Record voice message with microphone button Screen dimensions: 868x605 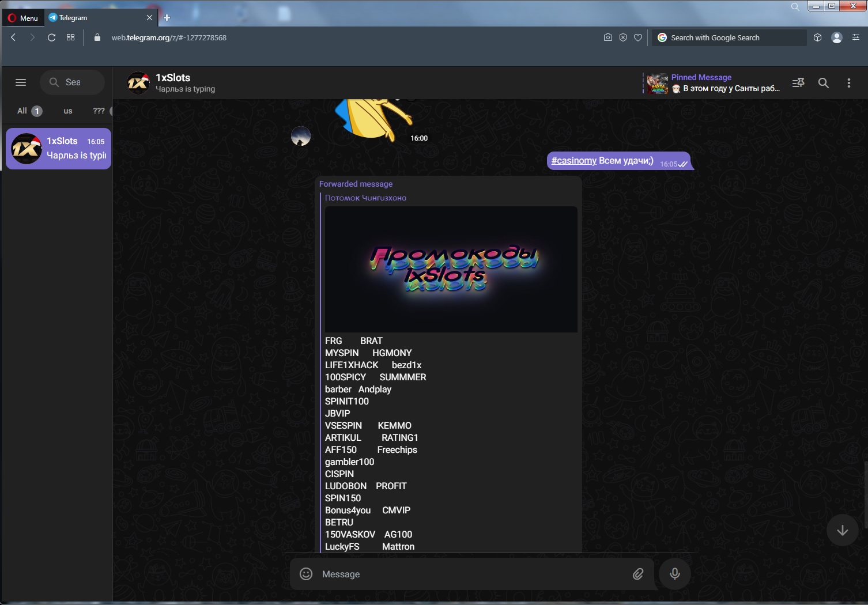coord(675,574)
